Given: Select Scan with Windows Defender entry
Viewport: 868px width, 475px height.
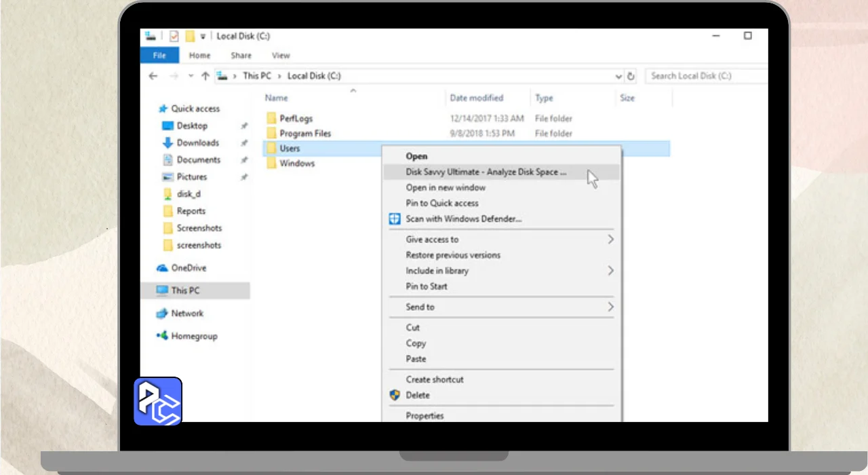Looking at the screenshot, I should [x=463, y=218].
